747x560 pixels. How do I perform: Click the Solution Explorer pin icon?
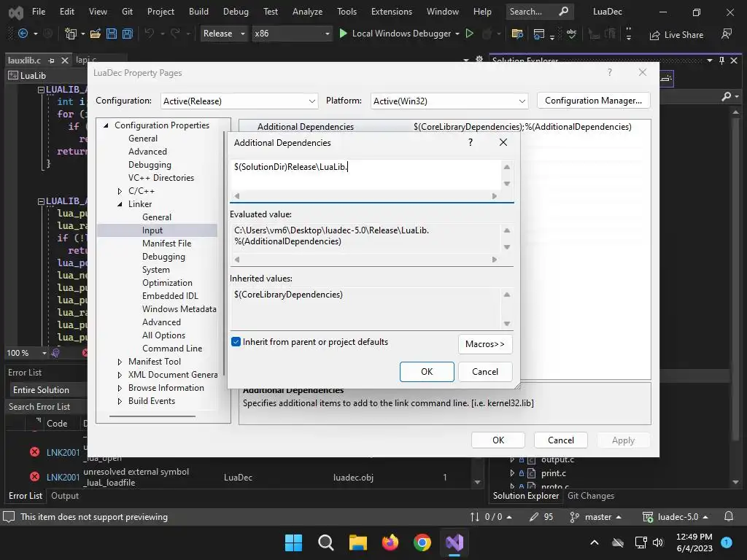coord(721,61)
